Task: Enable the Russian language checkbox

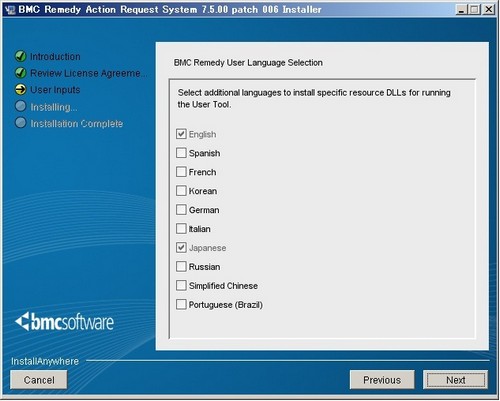Action: [181, 266]
